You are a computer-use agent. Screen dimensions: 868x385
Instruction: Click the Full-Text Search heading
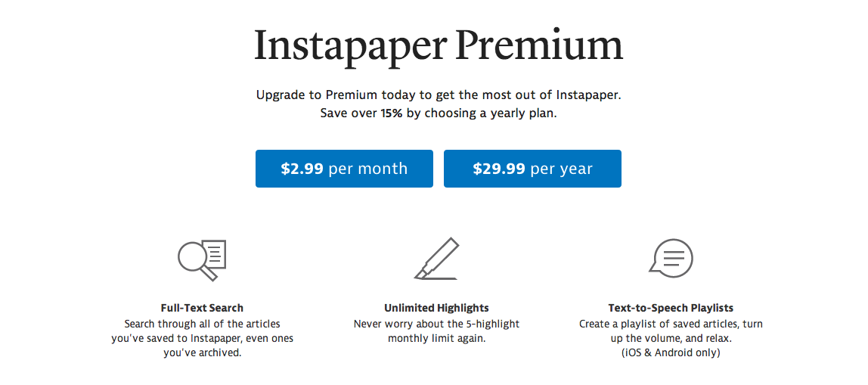pos(202,308)
